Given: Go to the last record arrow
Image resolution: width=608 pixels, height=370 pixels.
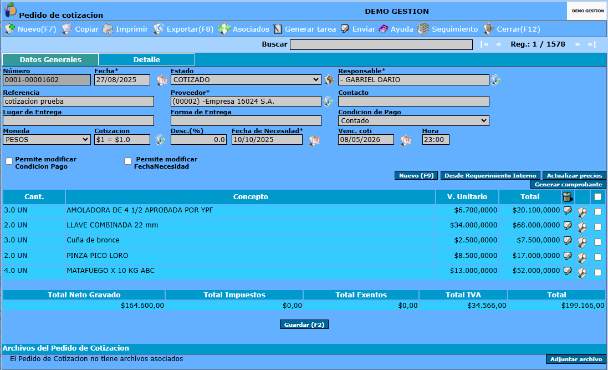Looking at the screenshot, I should [x=591, y=44].
